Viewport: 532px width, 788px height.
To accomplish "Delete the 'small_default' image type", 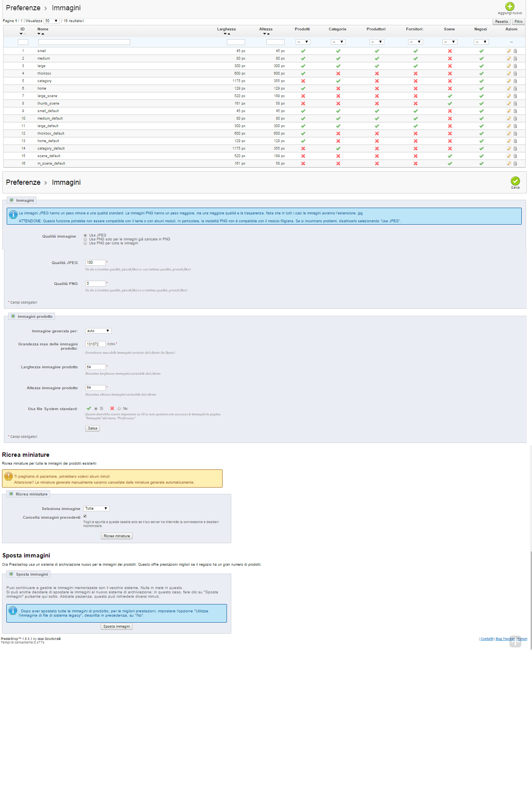I will 515,111.
